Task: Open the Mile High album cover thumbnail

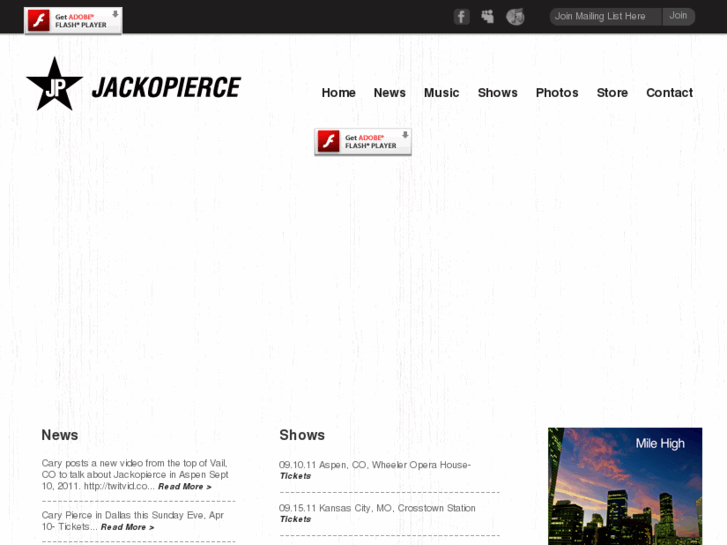Action: coord(625,486)
